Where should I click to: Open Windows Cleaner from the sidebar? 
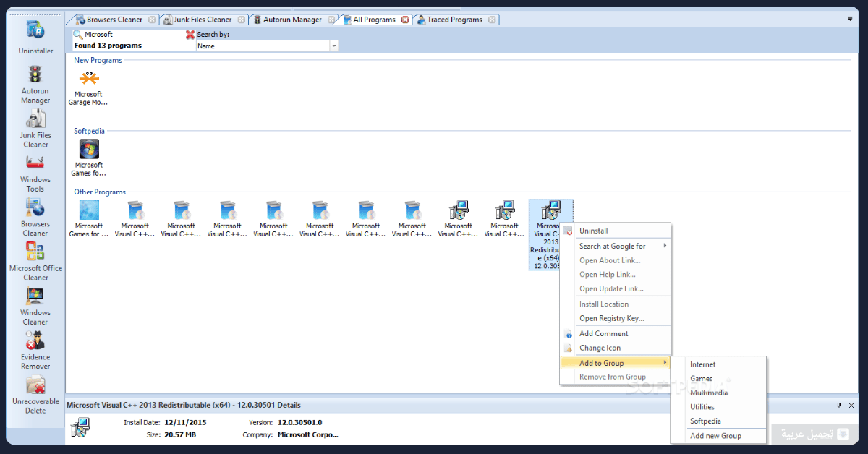(x=35, y=307)
